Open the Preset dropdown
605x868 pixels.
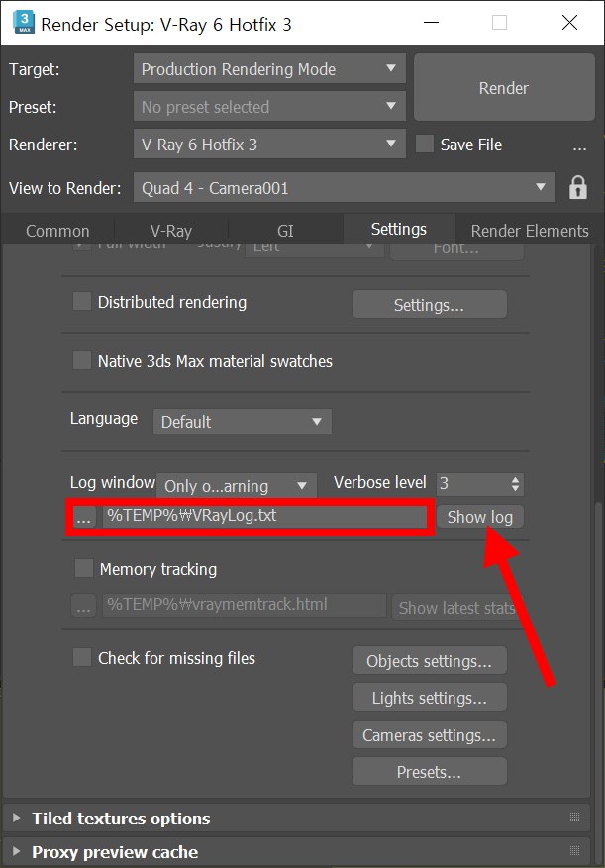coord(269,106)
